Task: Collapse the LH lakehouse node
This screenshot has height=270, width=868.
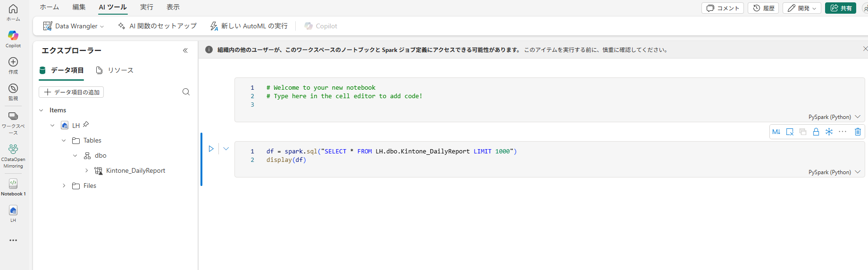Action: [52, 126]
